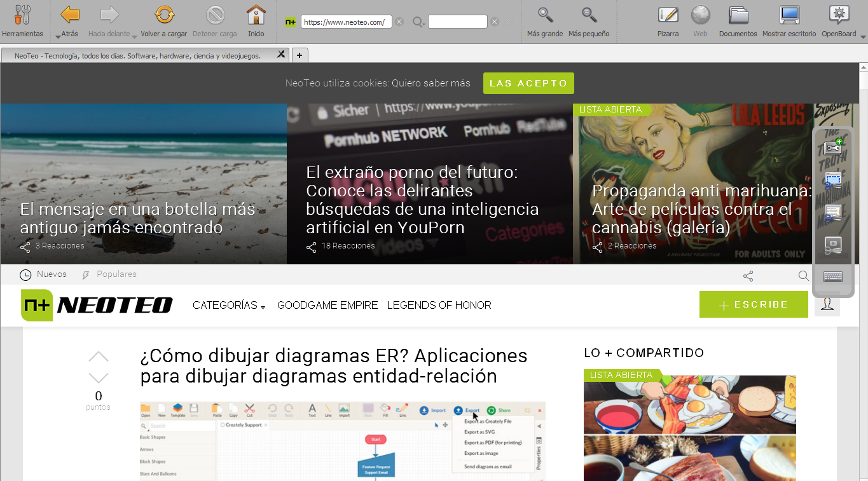The height and width of the screenshot is (481, 868).
Task: Open Propaganda anti-marihuana gallery article
Action: (x=702, y=210)
